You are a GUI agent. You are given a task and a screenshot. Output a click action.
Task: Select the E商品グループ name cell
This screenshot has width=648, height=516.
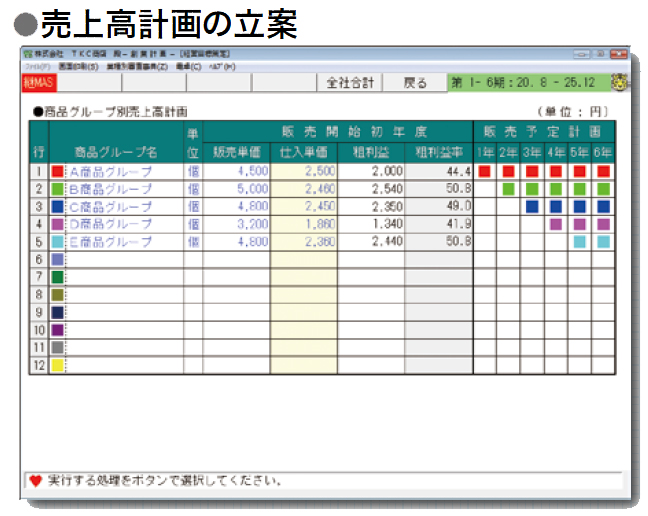[124, 242]
